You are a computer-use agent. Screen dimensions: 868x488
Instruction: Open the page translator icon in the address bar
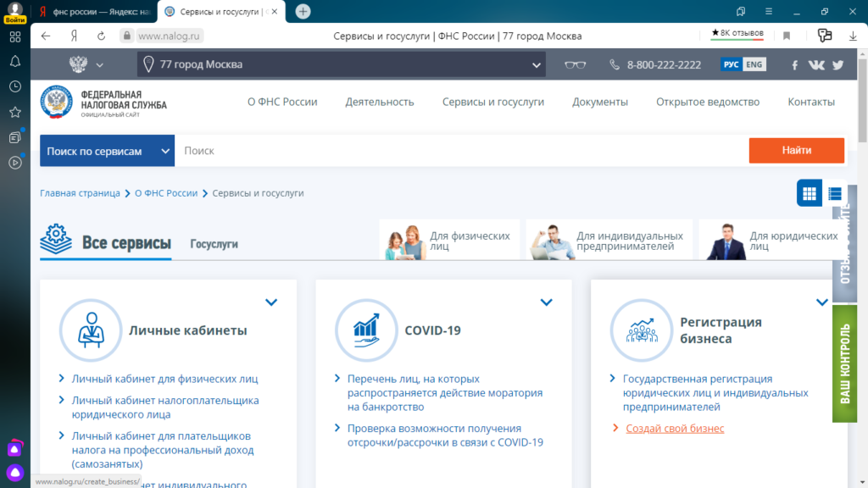[825, 36]
